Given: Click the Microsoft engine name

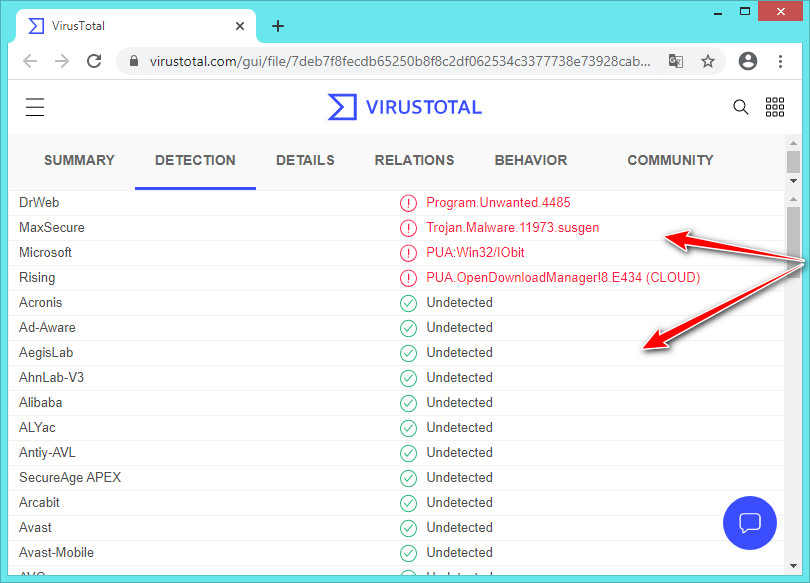Looking at the screenshot, I should pos(45,253).
